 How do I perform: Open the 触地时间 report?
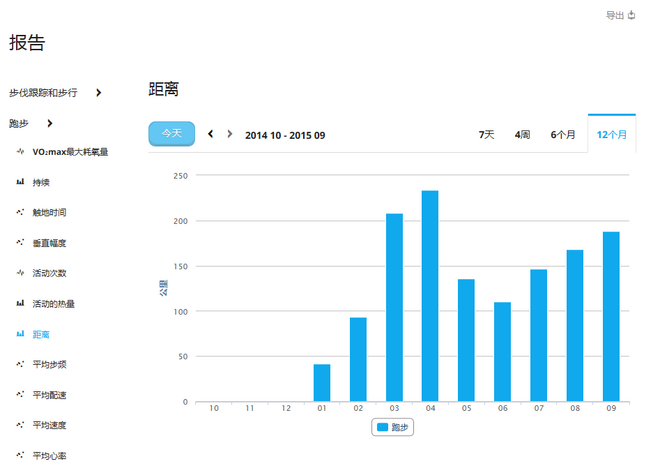(x=49, y=213)
